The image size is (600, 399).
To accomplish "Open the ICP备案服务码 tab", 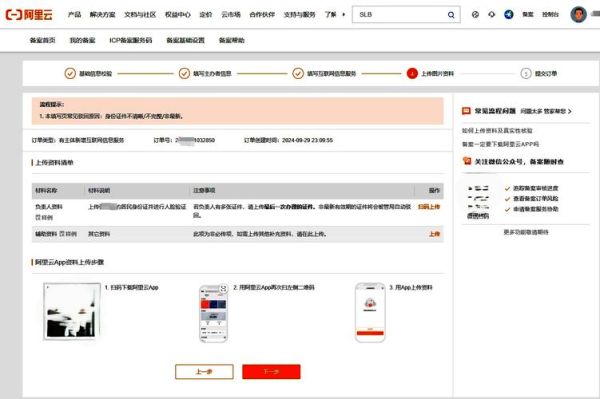I will pos(130,40).
